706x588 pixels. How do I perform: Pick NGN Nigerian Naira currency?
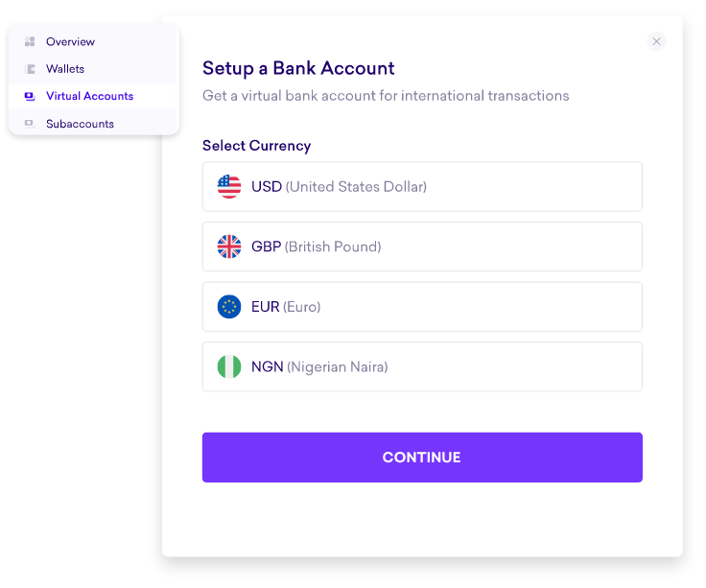(x=422, y=366)
